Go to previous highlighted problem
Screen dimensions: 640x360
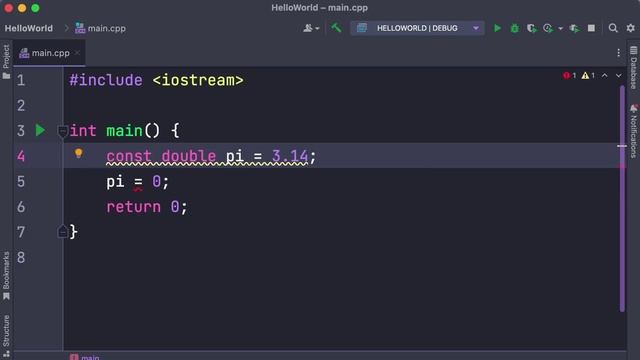tap(604, 76)
